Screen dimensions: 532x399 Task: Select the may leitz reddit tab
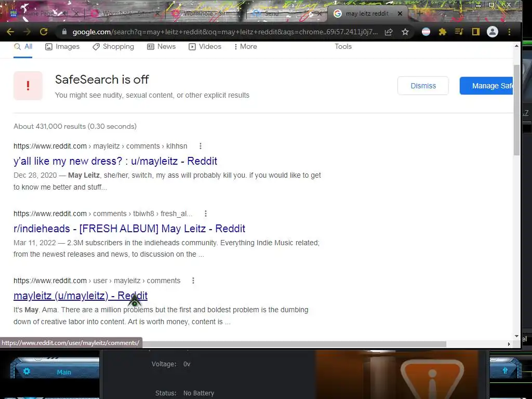[x=366, y=14]
